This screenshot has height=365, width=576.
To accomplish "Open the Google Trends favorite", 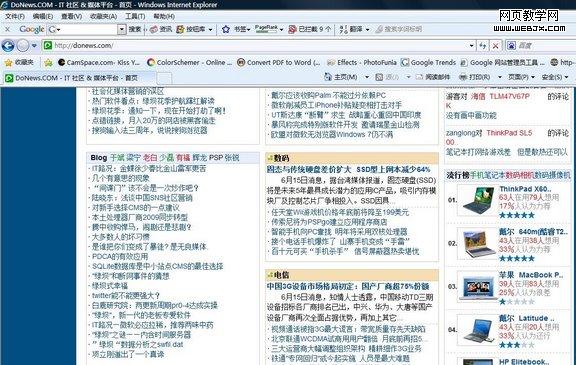I will coord(428,62).
